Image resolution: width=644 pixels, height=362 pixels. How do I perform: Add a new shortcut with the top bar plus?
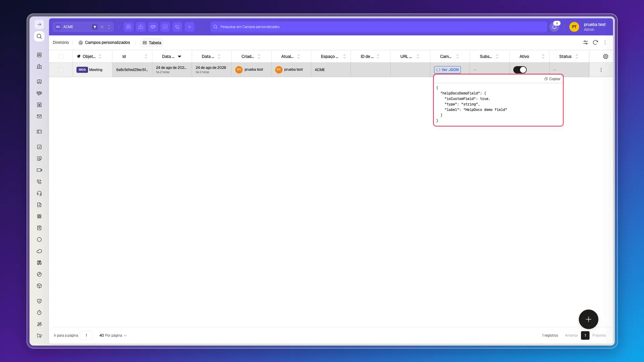(x=190, y=27)
